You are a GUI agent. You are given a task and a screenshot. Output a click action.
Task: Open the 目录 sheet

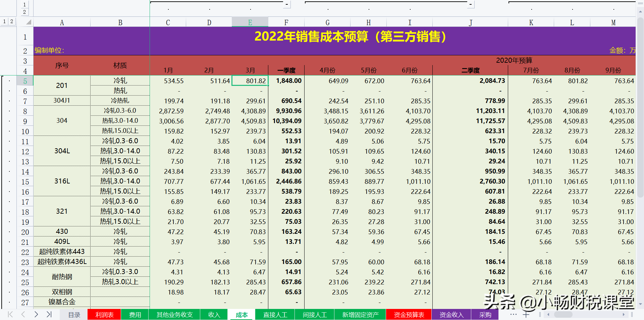[x=73, y=315]
